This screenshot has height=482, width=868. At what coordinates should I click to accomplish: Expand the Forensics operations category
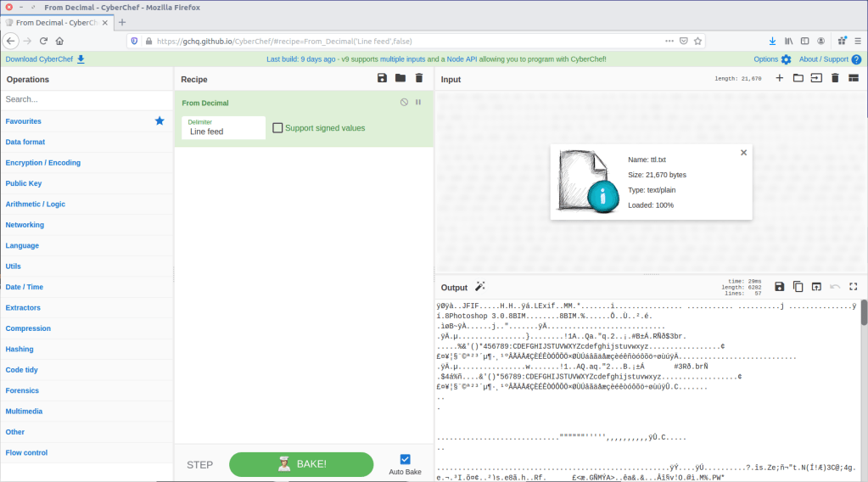pyautogui.click(x=23, y=390)
